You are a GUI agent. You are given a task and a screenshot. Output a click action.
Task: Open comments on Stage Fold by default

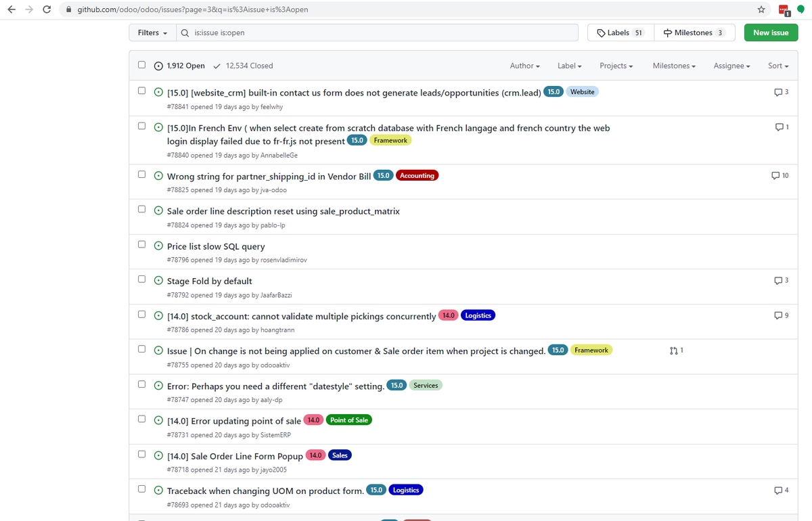click(781, 281)
